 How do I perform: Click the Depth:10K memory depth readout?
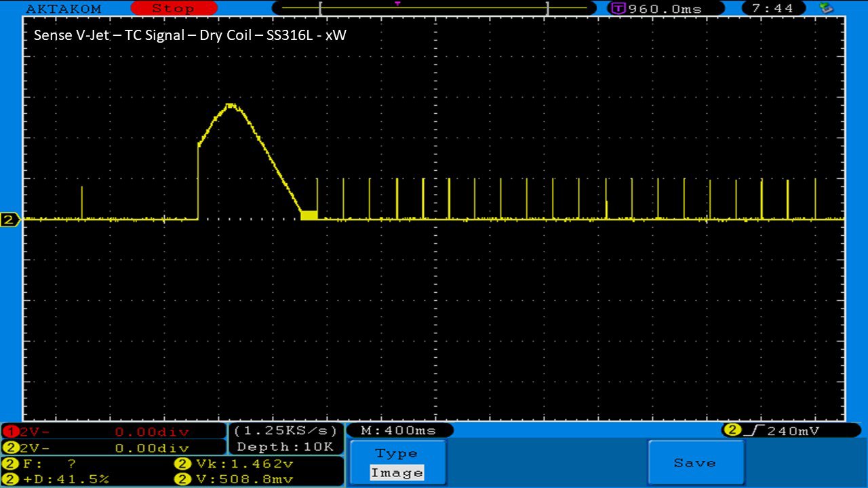285,447
